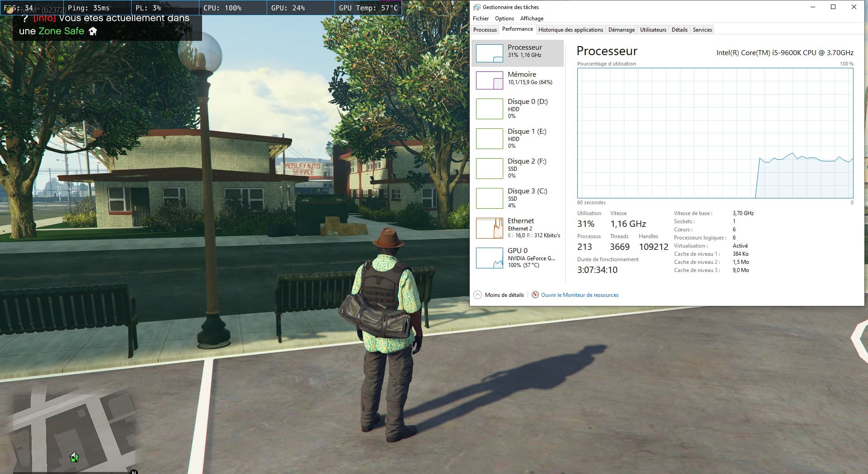
Task: Switch to the Processus tab
Action: (x=485, y=30)
